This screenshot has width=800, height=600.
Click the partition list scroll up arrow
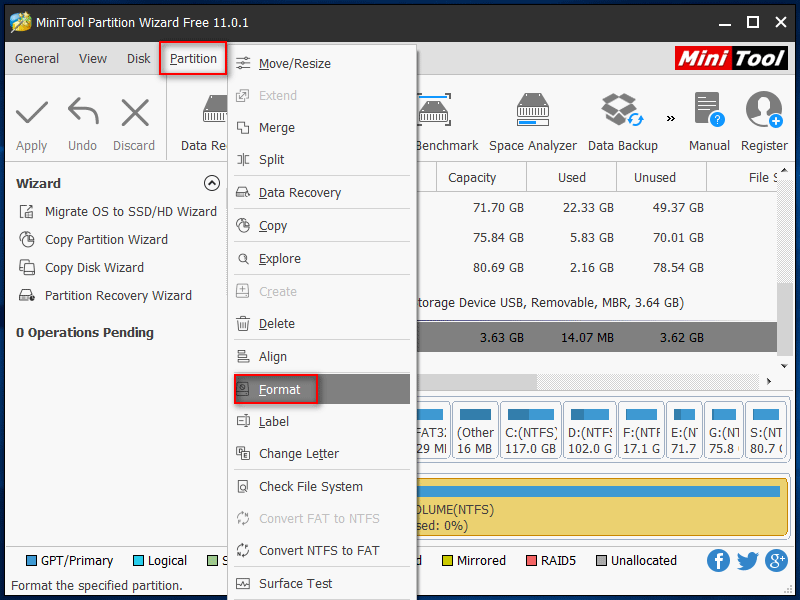784,170
